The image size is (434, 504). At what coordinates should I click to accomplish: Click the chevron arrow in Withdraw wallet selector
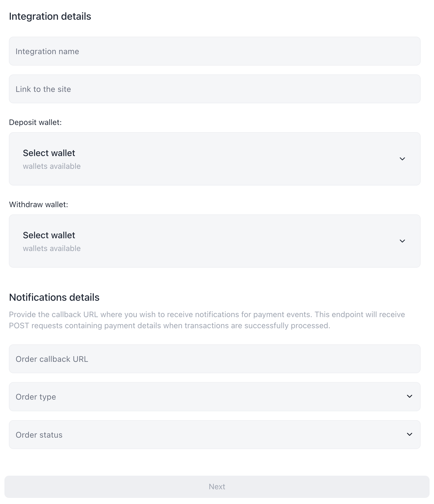[x=402, y=241]
